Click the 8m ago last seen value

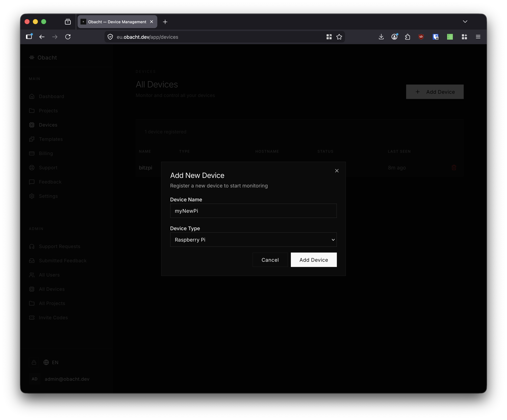397,168
